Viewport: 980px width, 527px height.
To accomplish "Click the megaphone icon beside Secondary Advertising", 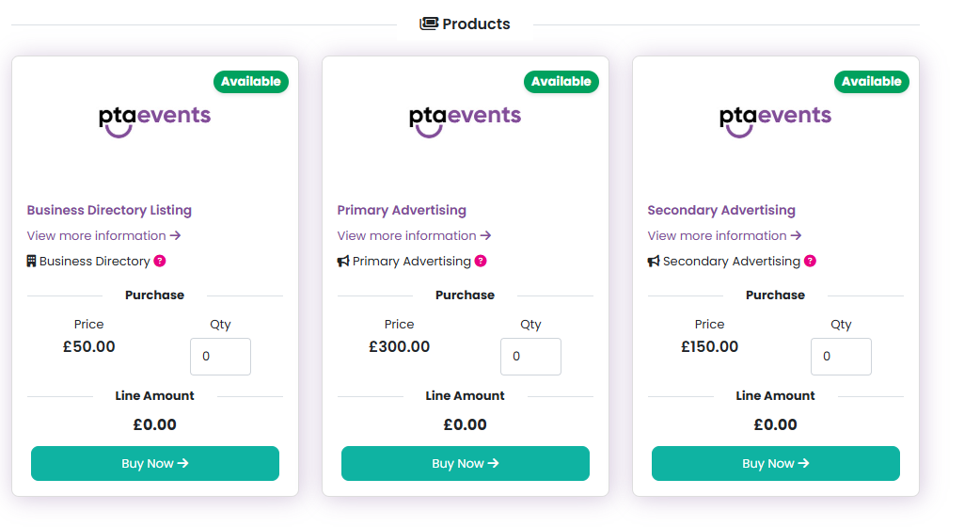I will pos(654,261).
